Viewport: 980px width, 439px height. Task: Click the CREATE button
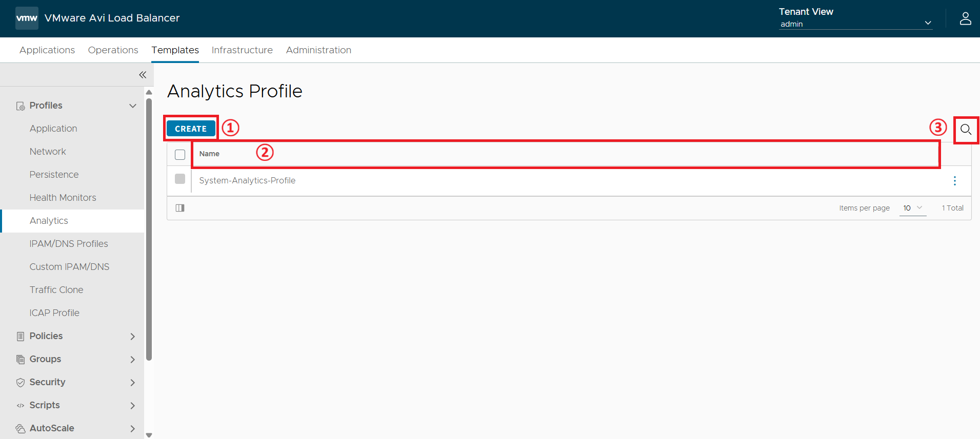191,129
